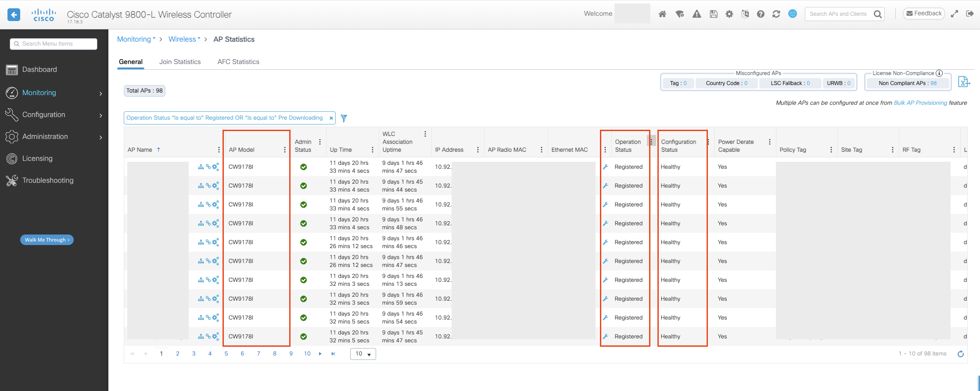Open the language translation icon

click(745, 14)
